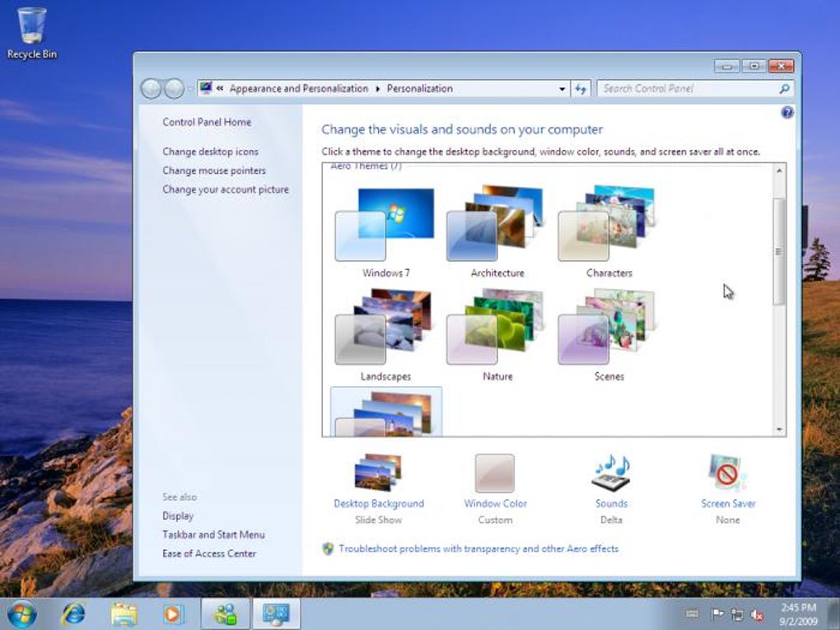Viewport: 840px width, 630px height.
Task: Expand the double chevron at breadcrumb start
Action: [x=220, y=88]
